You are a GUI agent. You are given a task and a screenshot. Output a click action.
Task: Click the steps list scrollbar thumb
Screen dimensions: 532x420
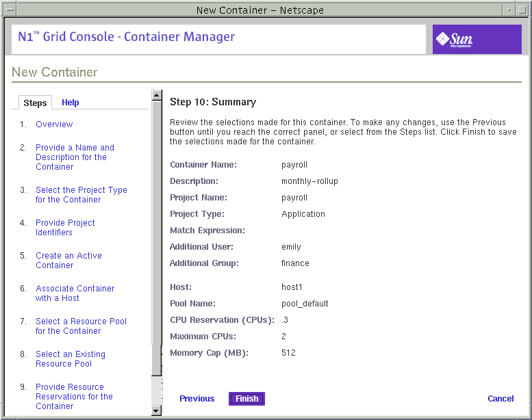156,238
